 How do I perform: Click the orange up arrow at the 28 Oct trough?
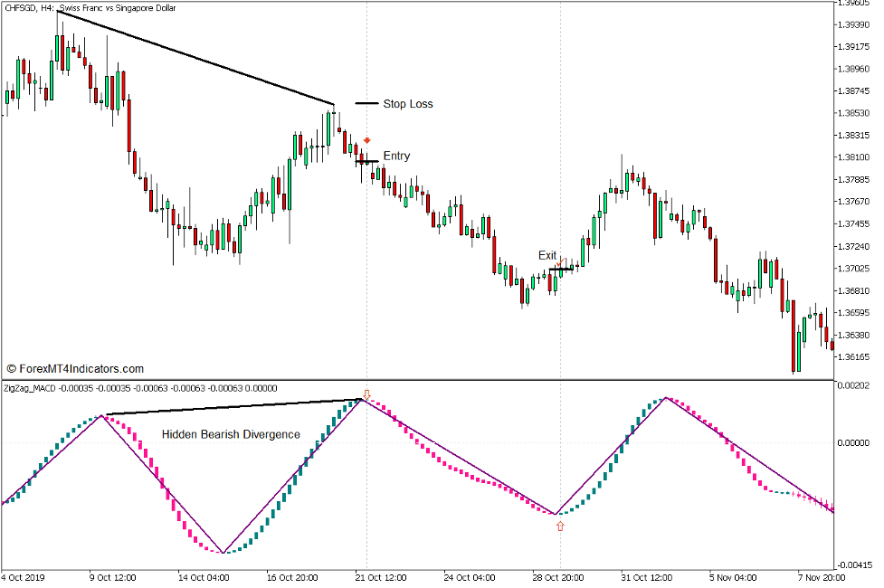[558, 525]
